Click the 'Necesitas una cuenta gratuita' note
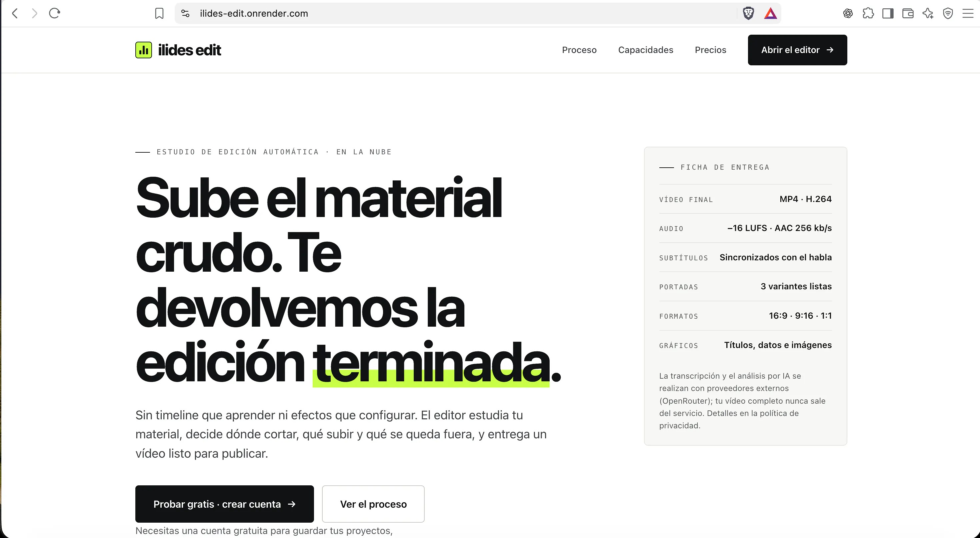The width and height of the screenshot is (980, 538). coord(264,531)
